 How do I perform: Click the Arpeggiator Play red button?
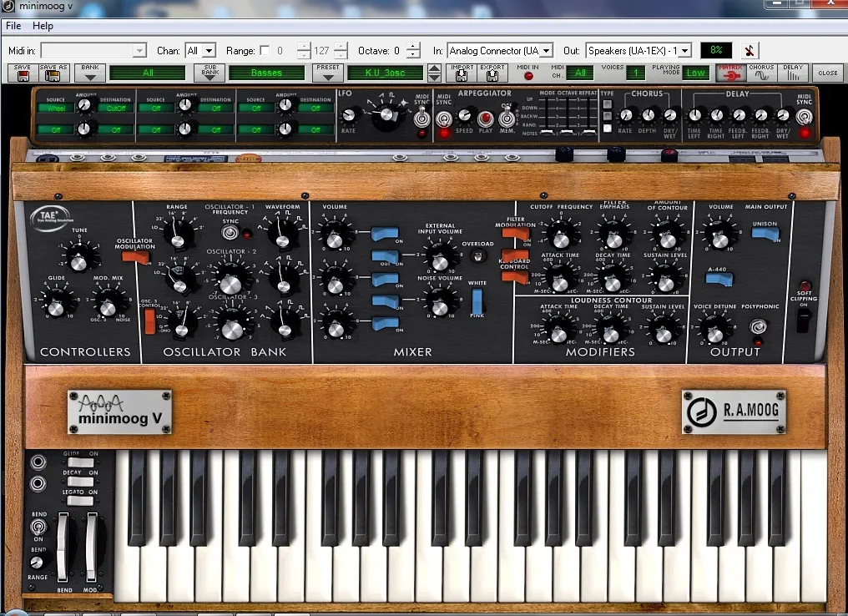click(x=486, y=118)
